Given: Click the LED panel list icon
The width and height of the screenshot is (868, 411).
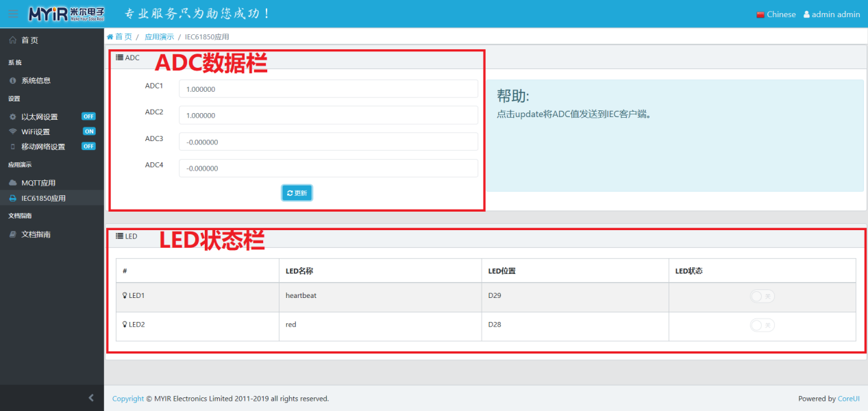Looking at the screenshot, I should pos(120,236).
